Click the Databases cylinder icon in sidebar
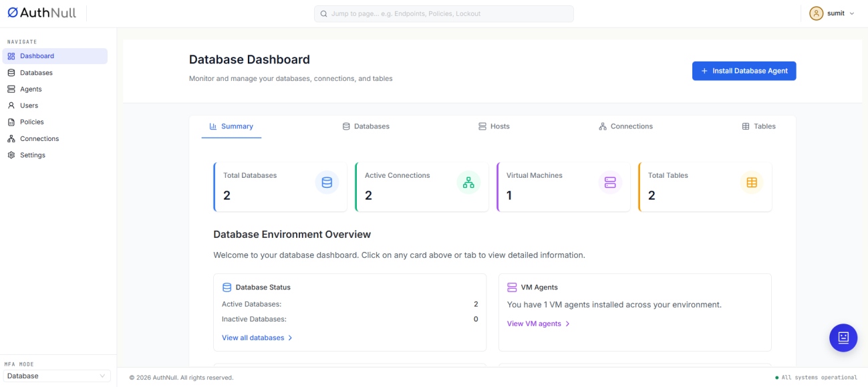The width and height of the screenshot is (868, 387). click(11, 73)
